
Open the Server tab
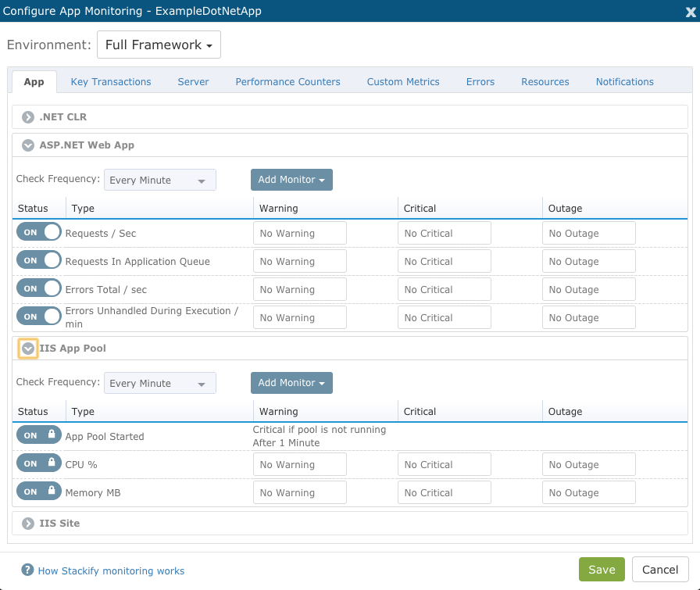coord(193,82)
